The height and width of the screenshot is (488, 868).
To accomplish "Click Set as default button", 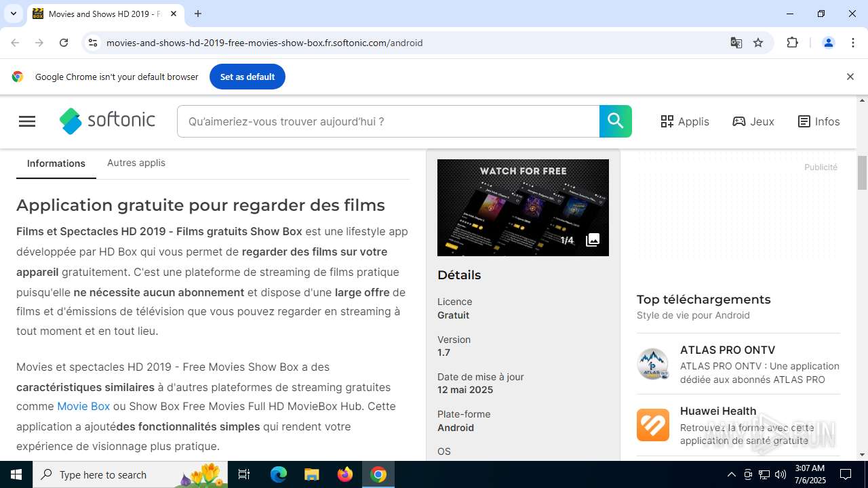I will click(248, 77).
